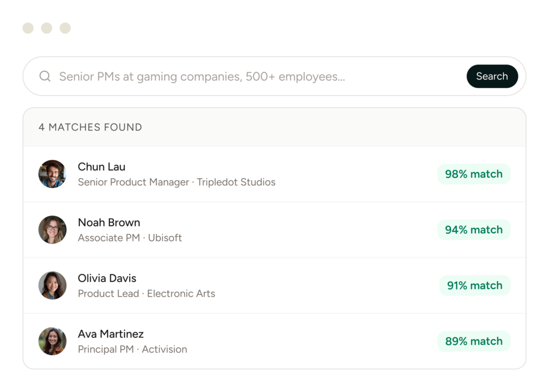The width and height of the screenshot is (549, 392).
Task: Open Chun Lau's name link
Action: (101, 167)
